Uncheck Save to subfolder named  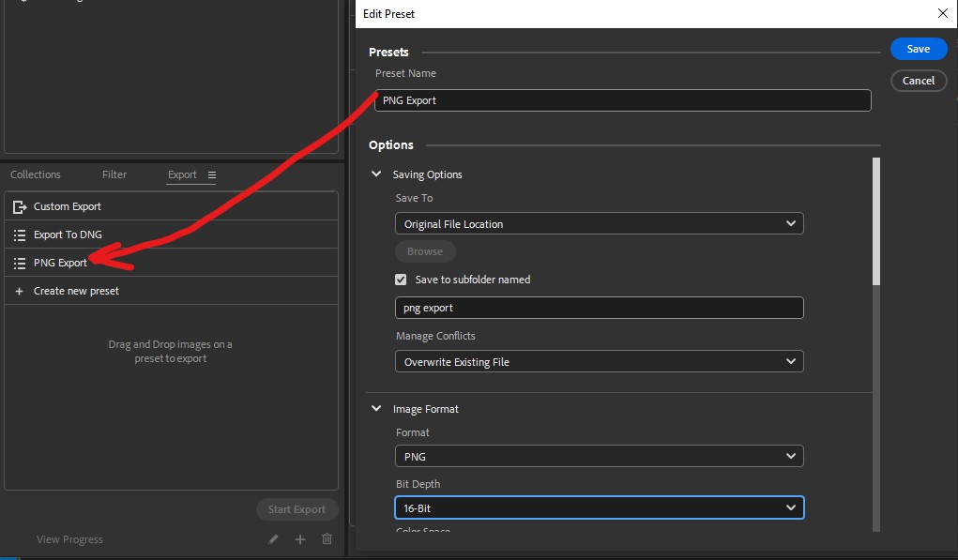coord(401,279)
